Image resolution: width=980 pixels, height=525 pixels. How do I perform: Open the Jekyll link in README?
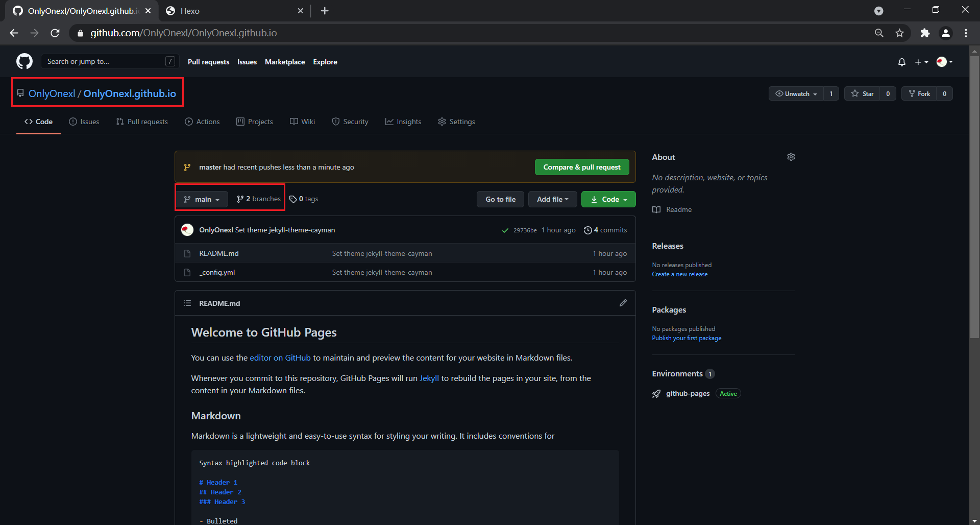click(429, 378)
